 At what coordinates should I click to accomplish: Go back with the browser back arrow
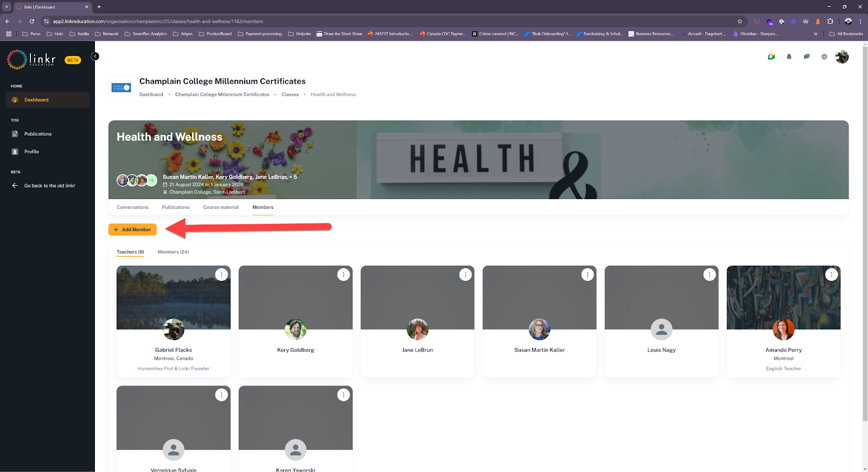pyautogui.click(x=8, y=21)
